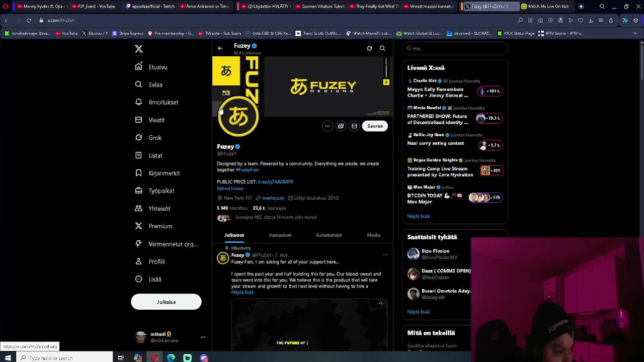Open the Stripe Express bookmark
Screen dimensions: 644x362
[128, 33]
